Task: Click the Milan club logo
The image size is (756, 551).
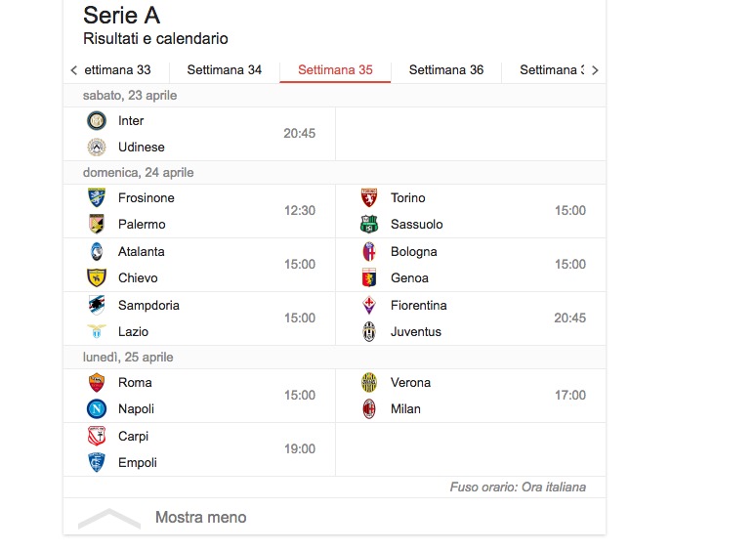Action: tap(368, 409)
